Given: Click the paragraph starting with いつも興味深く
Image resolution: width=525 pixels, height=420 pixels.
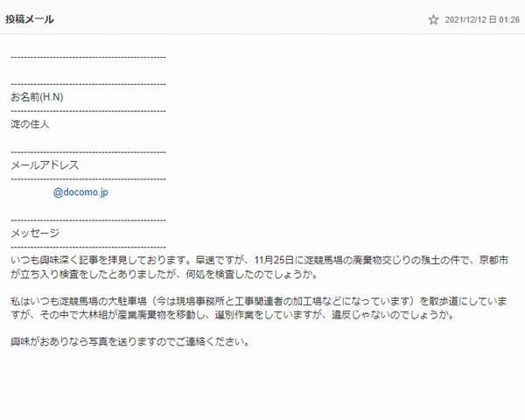Looking at the screenshot, I should (x=260, y=267).
